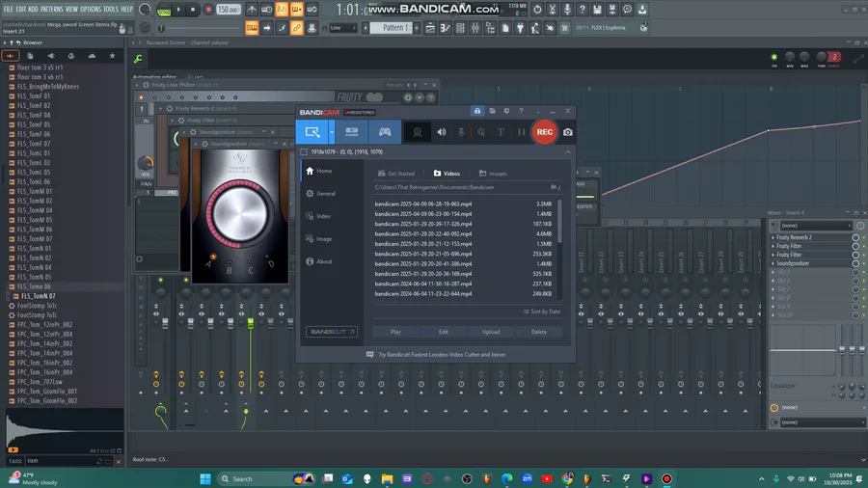This screenshot has height=488, width=868.
Task: Toggle the metronome icon in FL Studio
Action: pos(252,10)
